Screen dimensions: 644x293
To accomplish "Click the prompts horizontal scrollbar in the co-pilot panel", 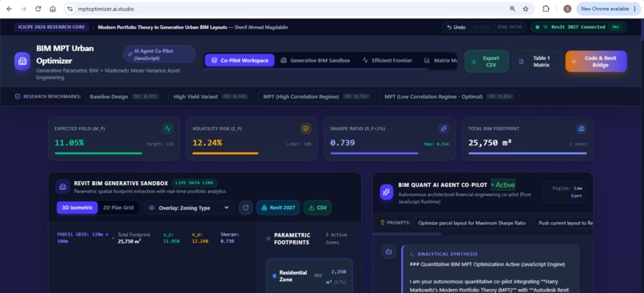I will point(407,234).
